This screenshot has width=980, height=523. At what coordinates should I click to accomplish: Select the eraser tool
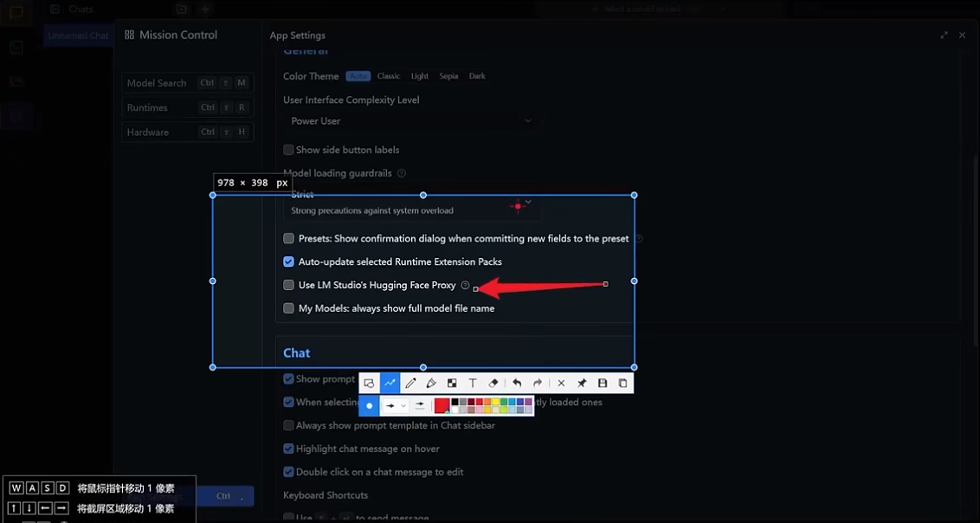[493, 383]
